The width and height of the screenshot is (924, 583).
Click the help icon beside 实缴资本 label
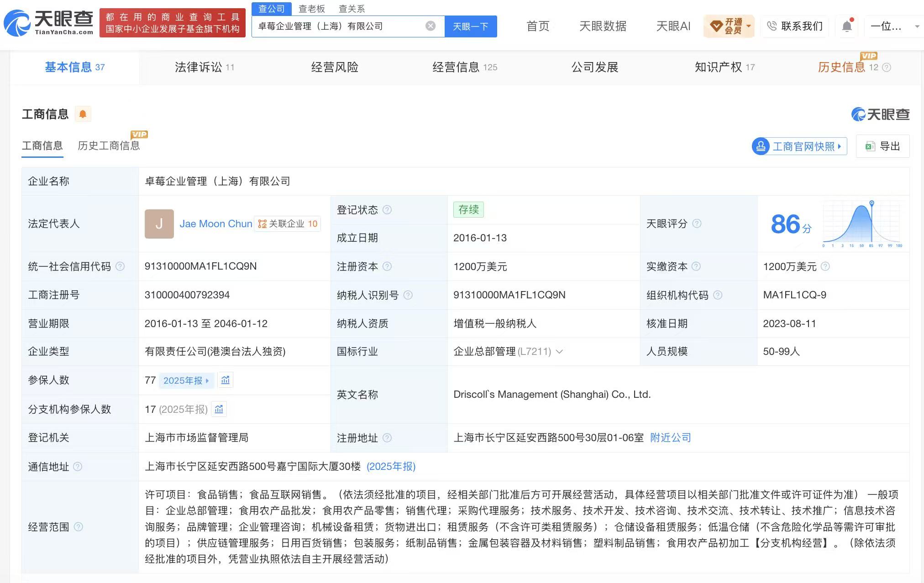[x=696, y=266]
